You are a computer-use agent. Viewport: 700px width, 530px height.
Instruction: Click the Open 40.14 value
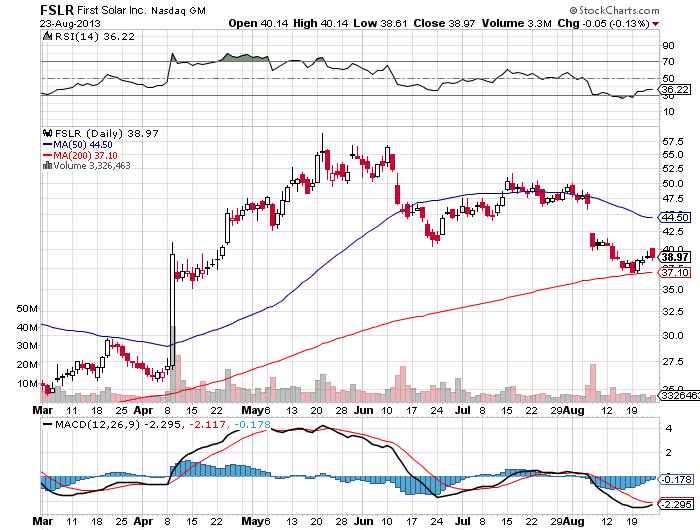coord(258,23)
